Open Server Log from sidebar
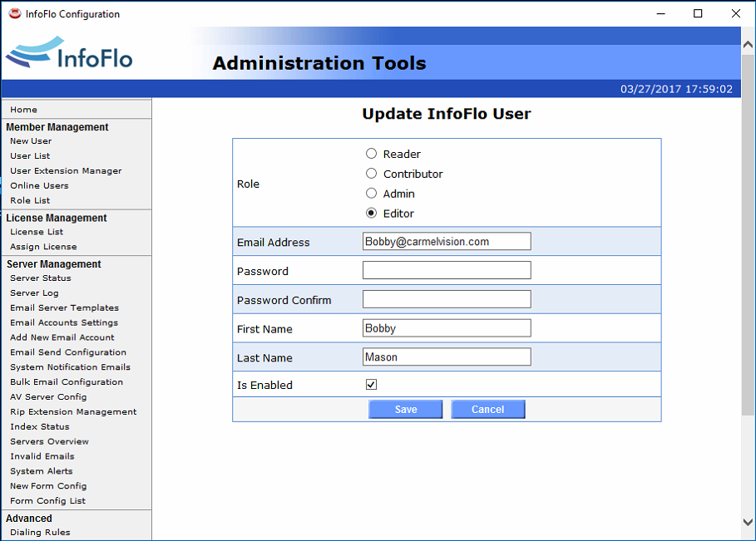Viewport: 756px width, 541px height. [x=34, y=293]
